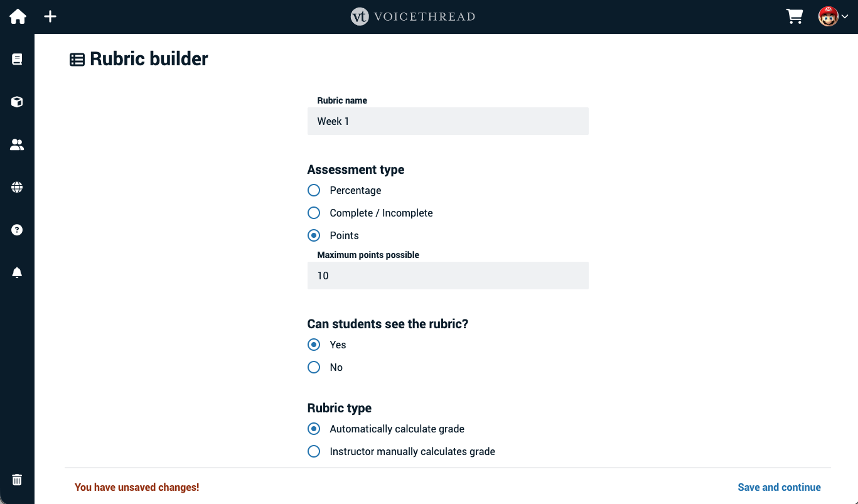
Task: Open the shopping cart icon
Action: coord(794,16)
